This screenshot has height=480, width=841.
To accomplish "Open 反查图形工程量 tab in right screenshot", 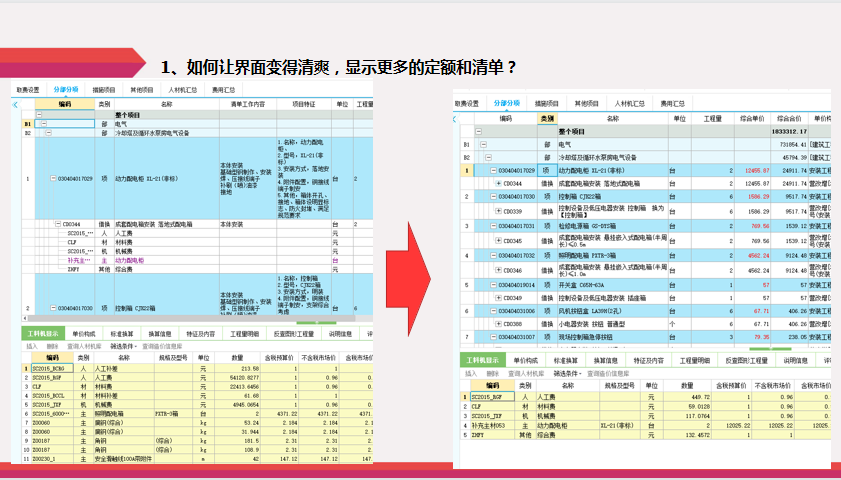I will click(x=747, y=360).
